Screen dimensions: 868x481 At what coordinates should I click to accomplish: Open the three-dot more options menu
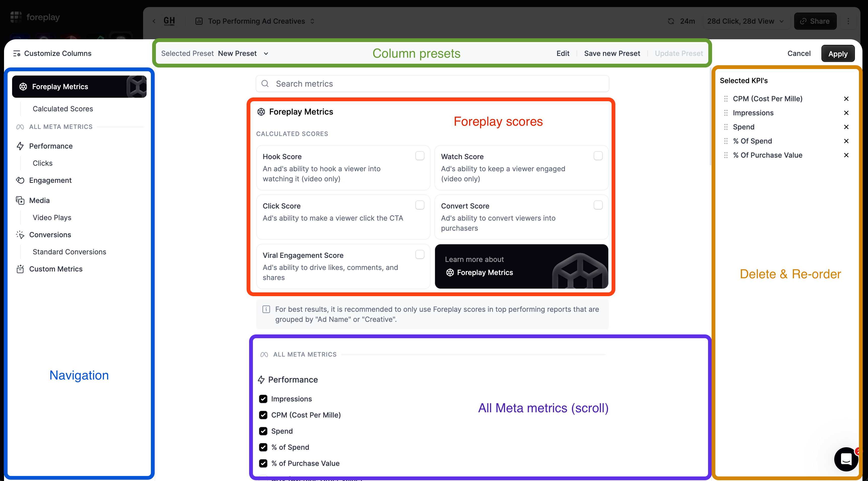tap(848, 21)
